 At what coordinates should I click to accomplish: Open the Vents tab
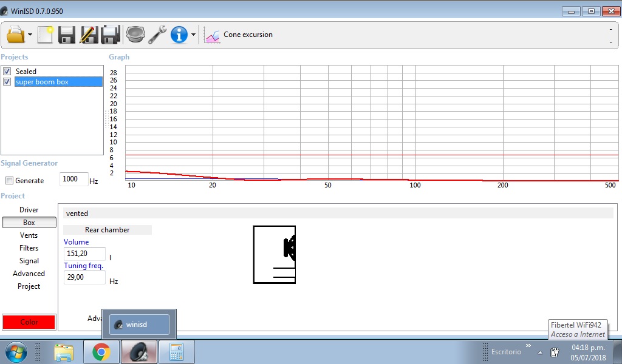(29, 235)
